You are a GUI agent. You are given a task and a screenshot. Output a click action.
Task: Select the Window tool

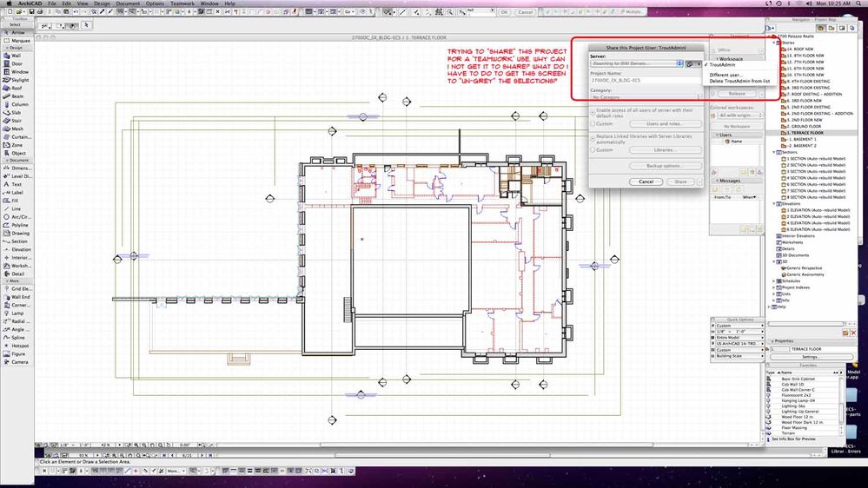tap(17, 72)
